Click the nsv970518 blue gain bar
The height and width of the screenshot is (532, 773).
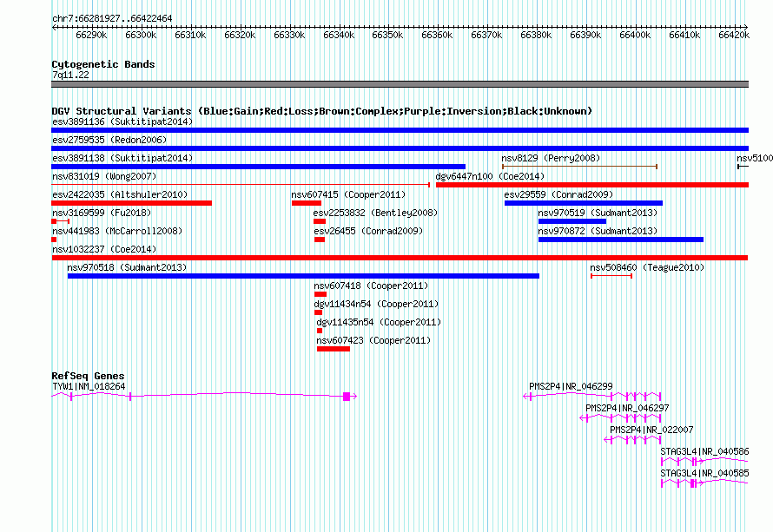tap(303, 276)
